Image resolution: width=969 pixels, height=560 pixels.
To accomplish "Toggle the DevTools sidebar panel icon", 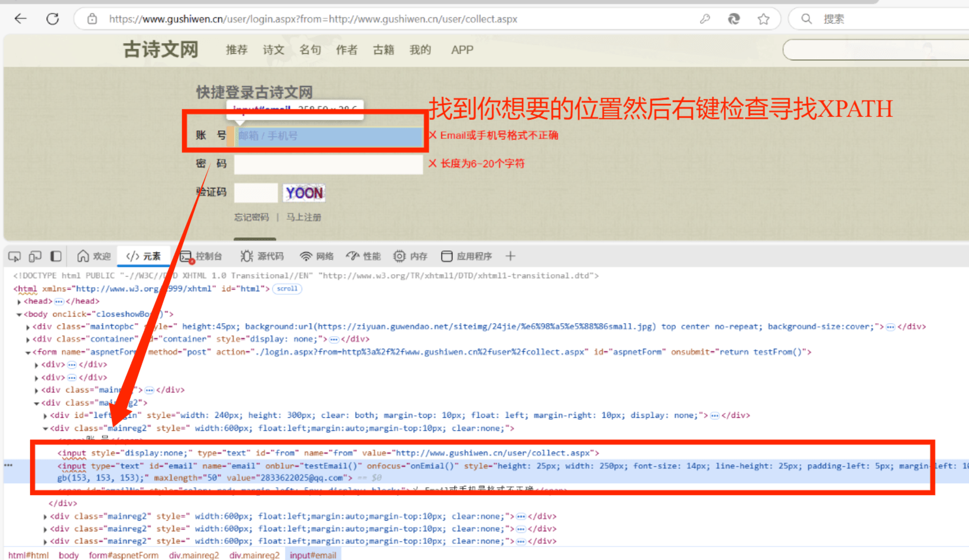I will [x=56, y=256].
